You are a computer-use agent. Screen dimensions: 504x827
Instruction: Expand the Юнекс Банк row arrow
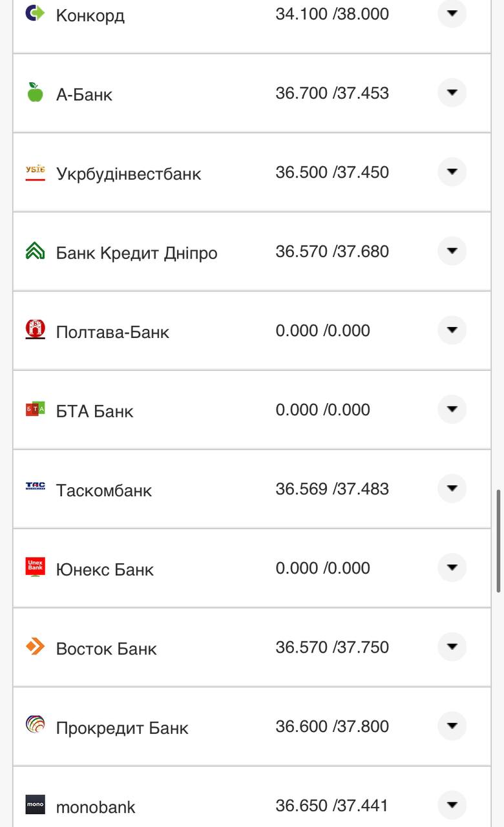point(452,567)
